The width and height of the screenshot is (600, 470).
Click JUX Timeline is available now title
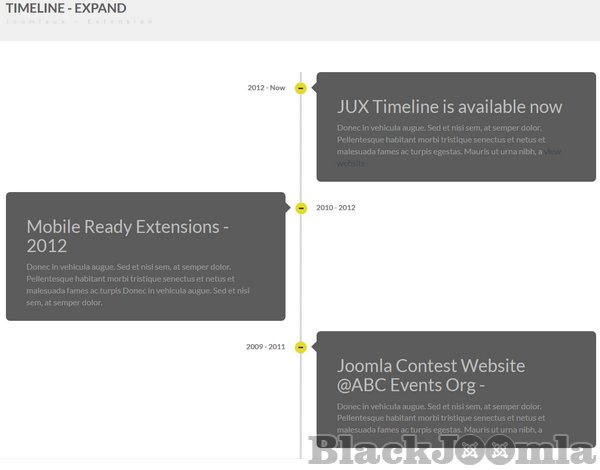pos(449,107)
